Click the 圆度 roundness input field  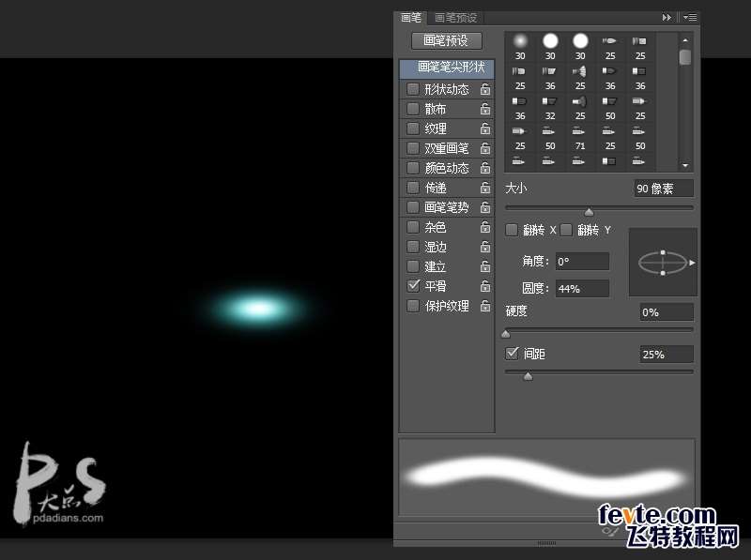(x=581, y=289)
